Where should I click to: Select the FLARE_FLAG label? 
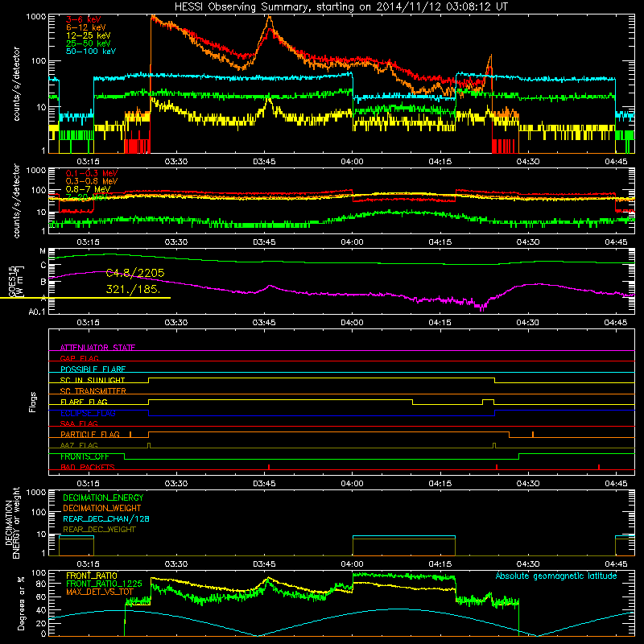[84, 402]
